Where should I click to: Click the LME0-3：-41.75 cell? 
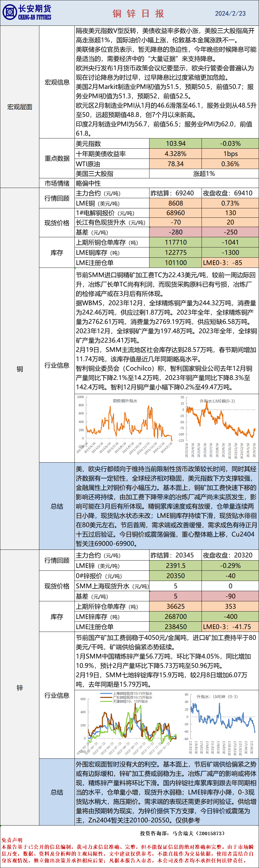[230, 627]
